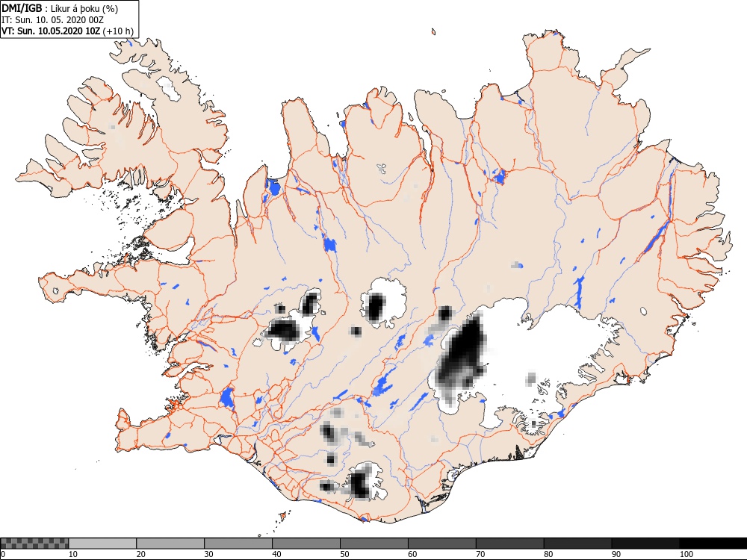Viewport: 747px width, 560px height.
Task: Click the legend label '100'
Action: (686, 554)
